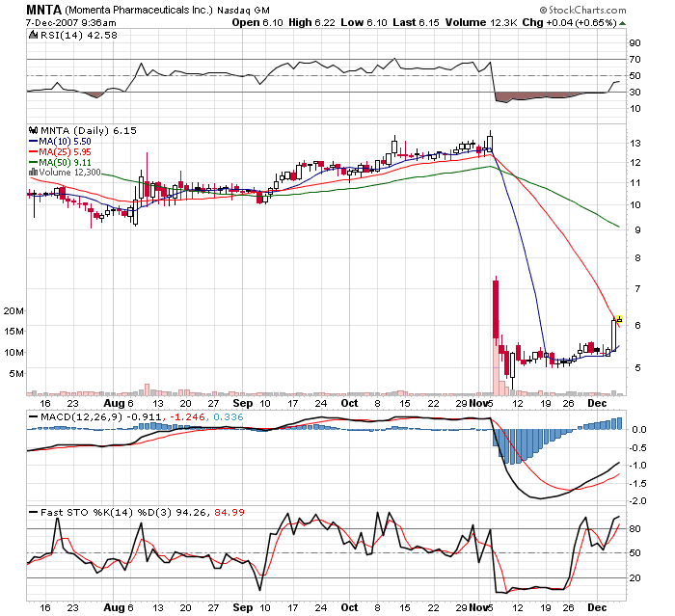Image resolution: width=675 pixels, height=616 pixels.
Task: Click the Sep label under the price chart
Action: coord(242,403)
